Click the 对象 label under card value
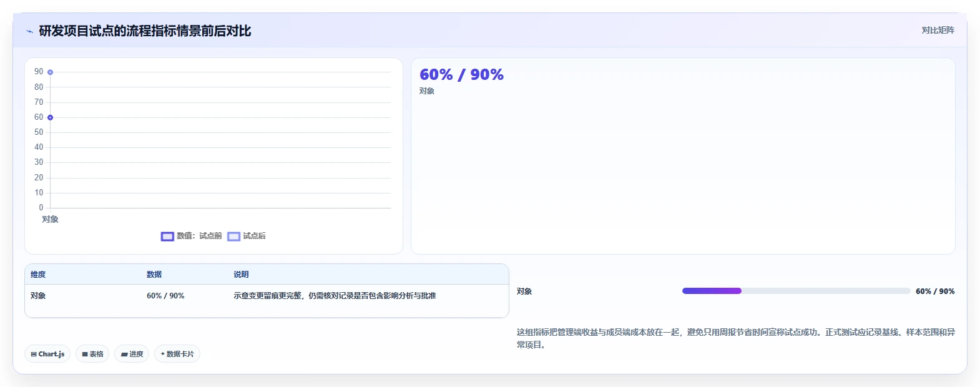Viewport: 980px width, 387px height. click(427, 91)
